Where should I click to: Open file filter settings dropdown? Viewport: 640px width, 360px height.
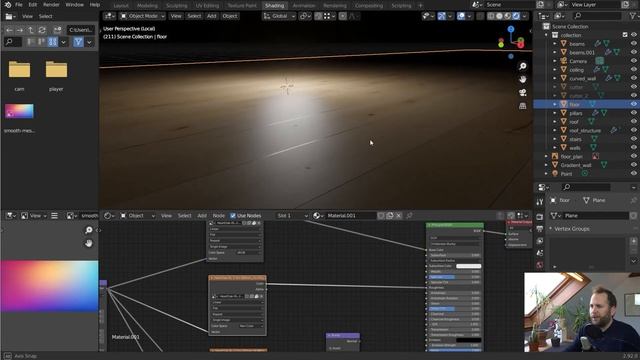click(x=89, y=42)
